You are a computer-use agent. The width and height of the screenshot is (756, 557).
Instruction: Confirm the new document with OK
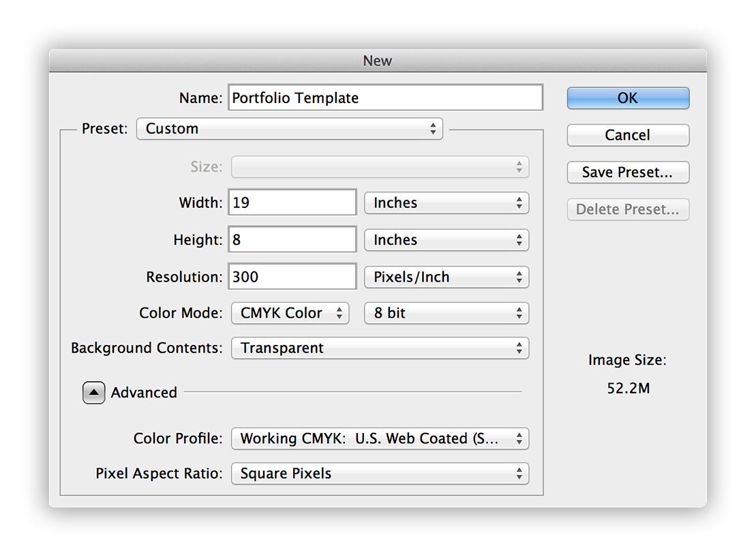point(627,97)
